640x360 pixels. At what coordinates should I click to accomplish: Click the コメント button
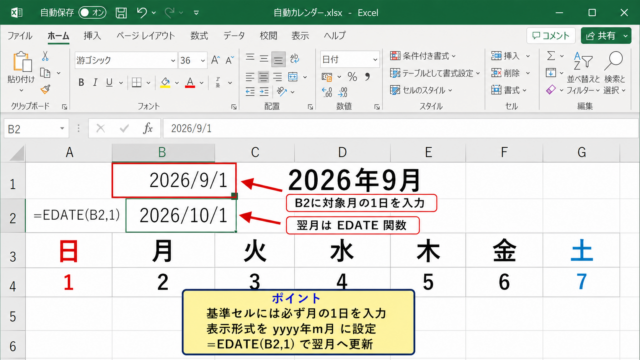(x=551, y=36)
